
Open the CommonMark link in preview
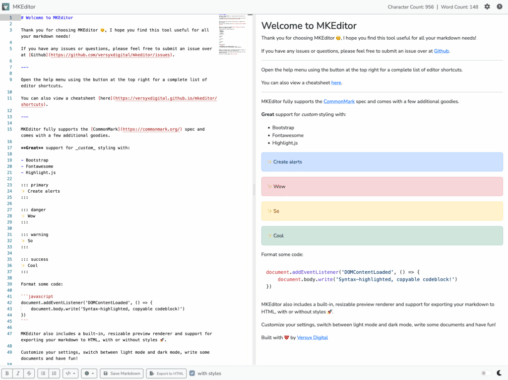(x=339, y=101)
